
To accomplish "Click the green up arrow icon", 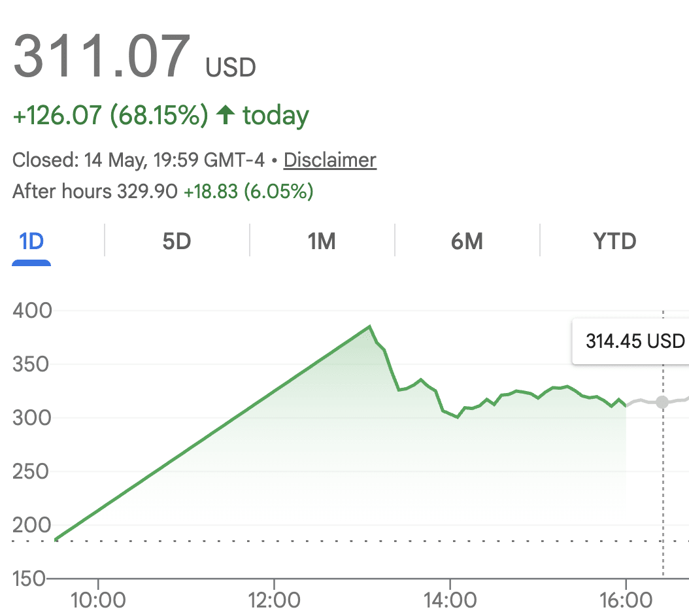I will [x=226, y=114].
